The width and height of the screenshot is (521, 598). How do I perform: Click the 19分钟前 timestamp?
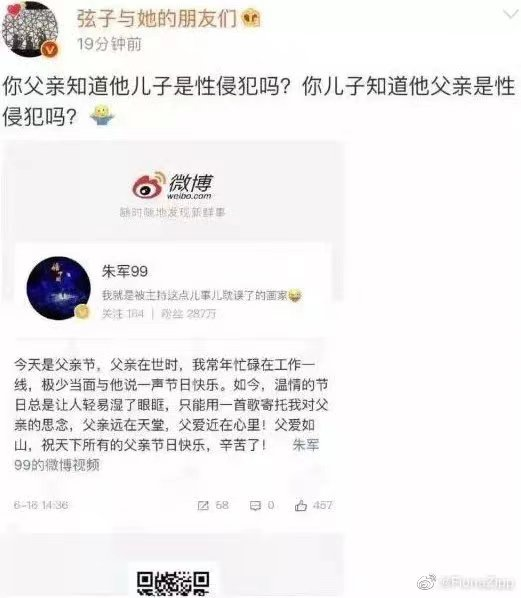[109, 45]
